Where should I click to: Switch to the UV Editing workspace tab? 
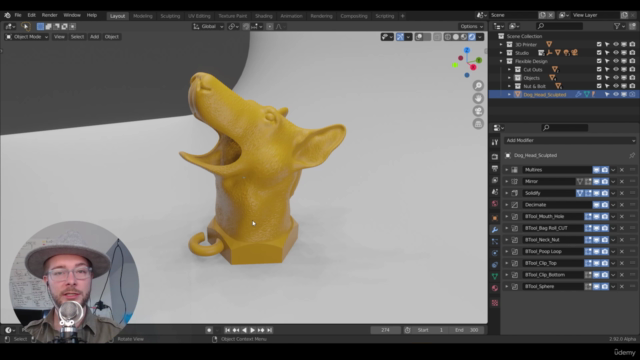point(199,16)
